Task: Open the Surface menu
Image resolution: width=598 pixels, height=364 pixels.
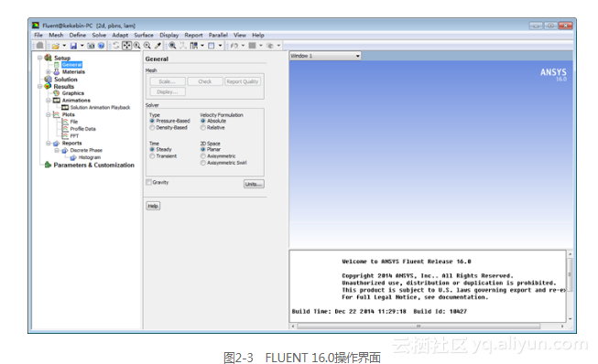Action: click(x=144, y=35)
